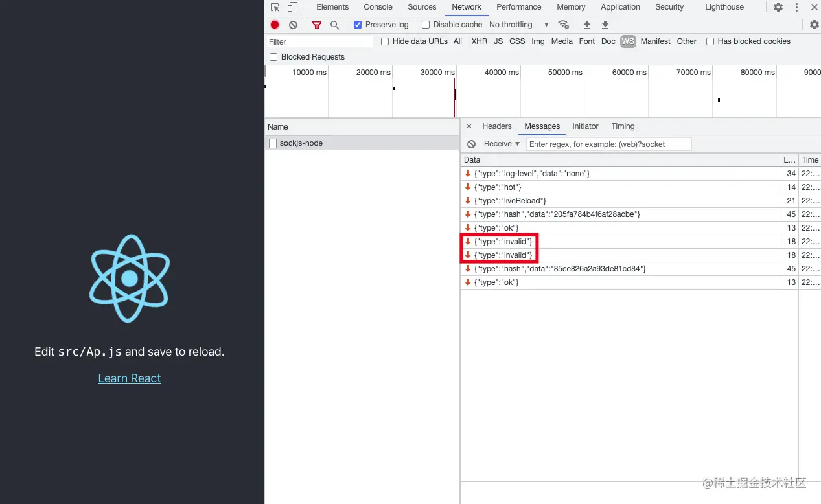
Task: Open DevTools settings gear at top bar
Action: point(778,7)
